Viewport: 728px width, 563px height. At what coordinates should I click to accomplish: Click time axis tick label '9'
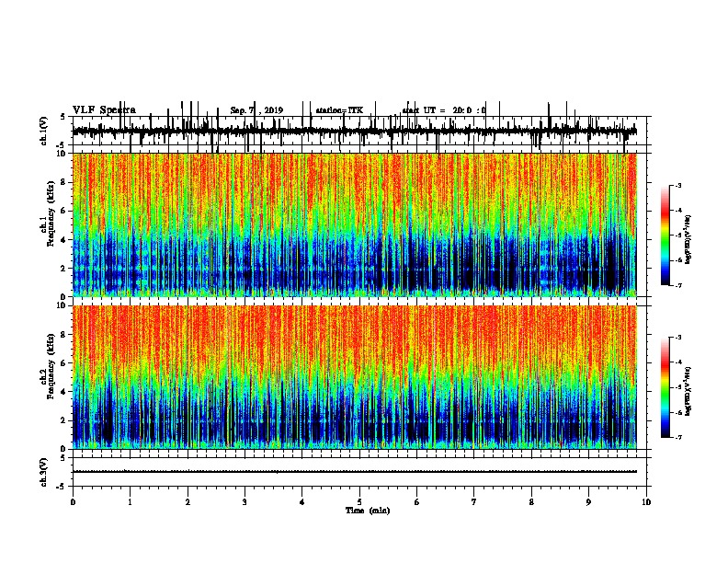pos(588,502)
